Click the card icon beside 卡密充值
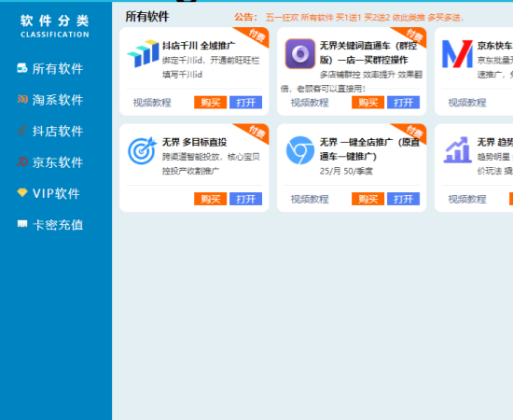Image resolution: width=513 pixels, height=420 pixels. [22, 224]
